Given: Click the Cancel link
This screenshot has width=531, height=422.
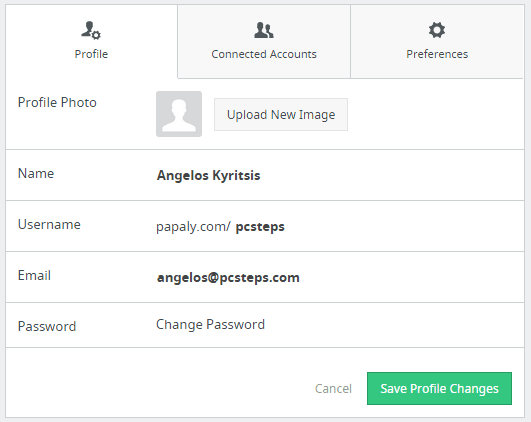Looking at the screenshot, I should click(x=333, y=388).
